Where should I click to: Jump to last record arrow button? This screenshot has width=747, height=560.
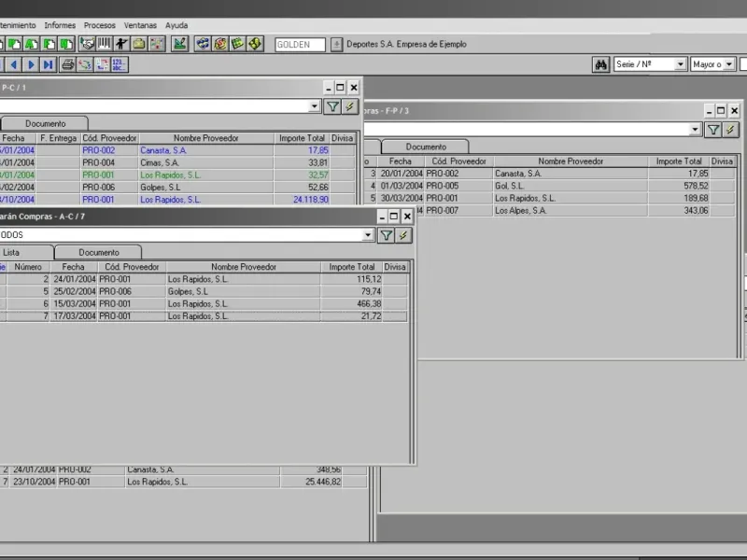pyautogui.click(x=48, y=64)
